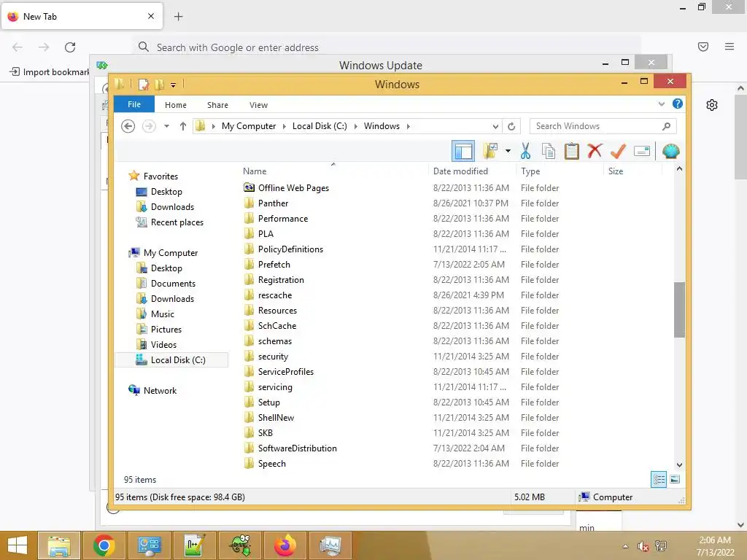The width and height of the screenshot is (747, 560).
Task: Select Favorites in the navigation pane
Action: pyautogui.click(x=160, y=176)
